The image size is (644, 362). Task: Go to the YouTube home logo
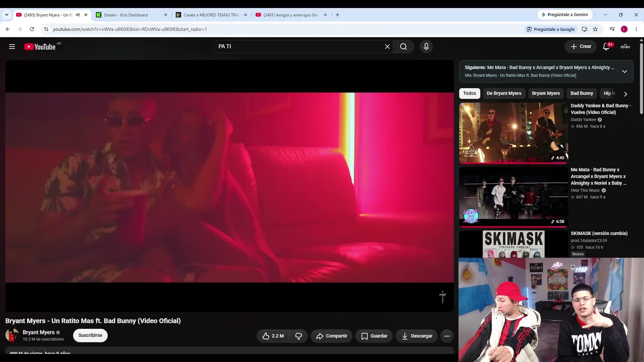(40, 47)
